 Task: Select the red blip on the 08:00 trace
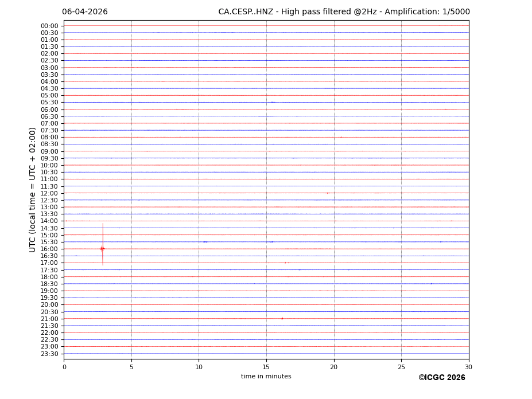point(341,137)
